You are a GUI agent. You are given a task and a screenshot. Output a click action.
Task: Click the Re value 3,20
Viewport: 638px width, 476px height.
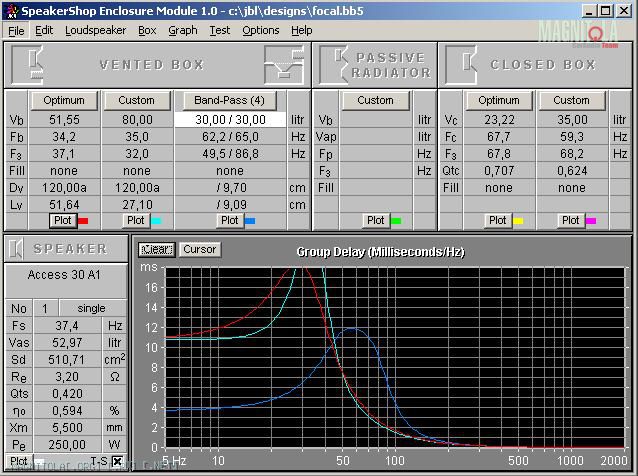[67, 377]
